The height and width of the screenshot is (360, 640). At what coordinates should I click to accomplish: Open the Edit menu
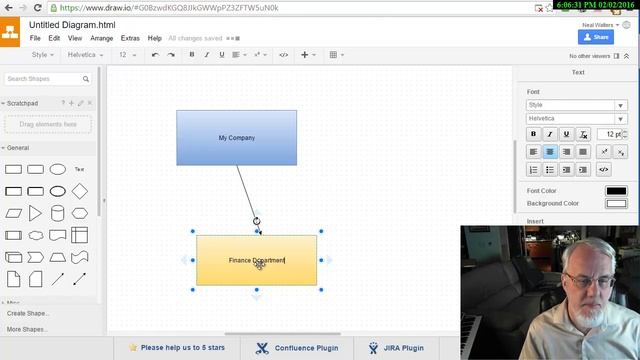54,38
